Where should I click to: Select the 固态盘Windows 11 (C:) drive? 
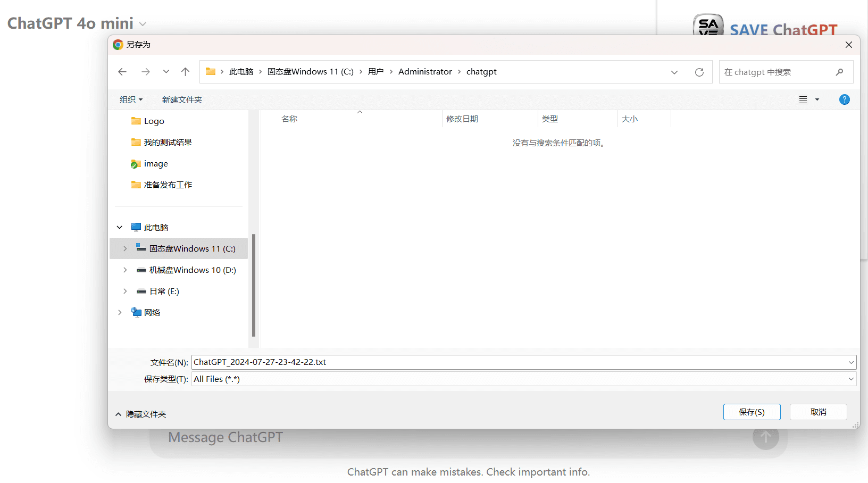(186, 248)
